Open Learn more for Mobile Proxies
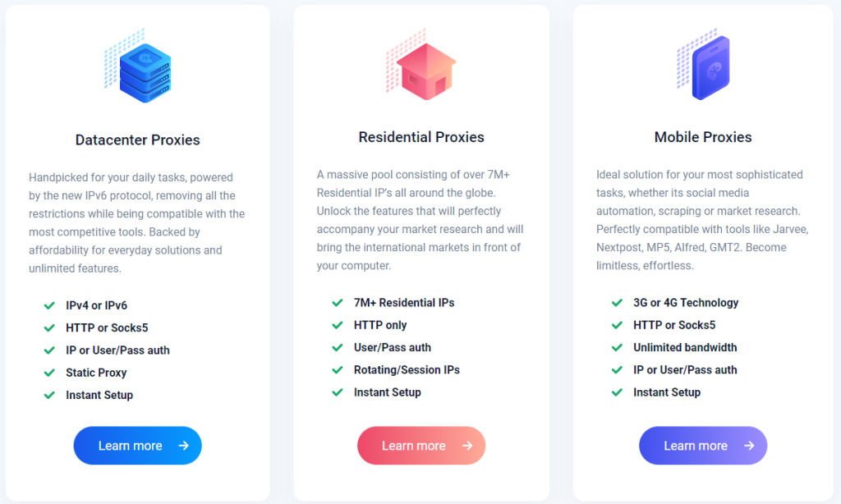Viewport: 841px width, 504px height. (x=702, y=446)
